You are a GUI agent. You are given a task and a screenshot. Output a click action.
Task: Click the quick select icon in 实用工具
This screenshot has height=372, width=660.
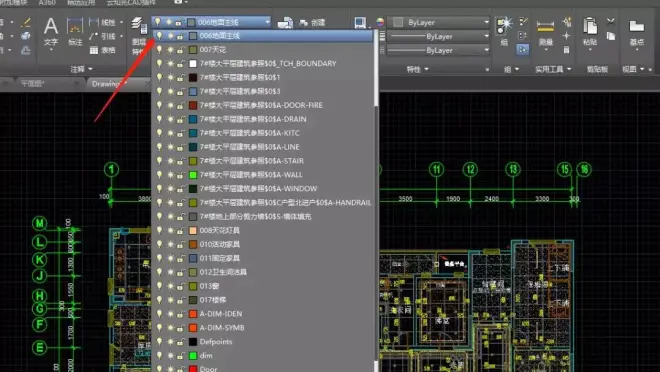point(567,21)
